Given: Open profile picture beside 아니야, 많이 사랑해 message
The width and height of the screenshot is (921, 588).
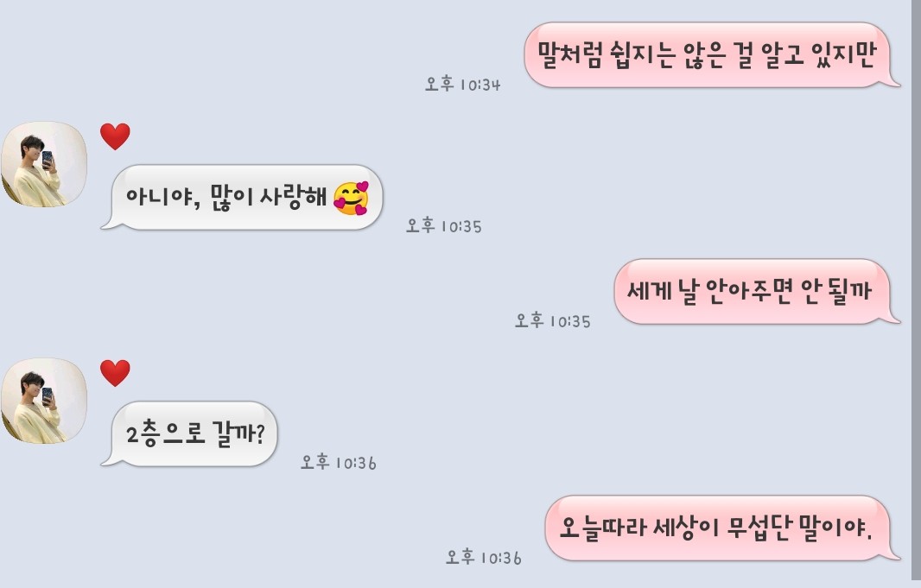Looking at the screenshot, I should point(44,164).
